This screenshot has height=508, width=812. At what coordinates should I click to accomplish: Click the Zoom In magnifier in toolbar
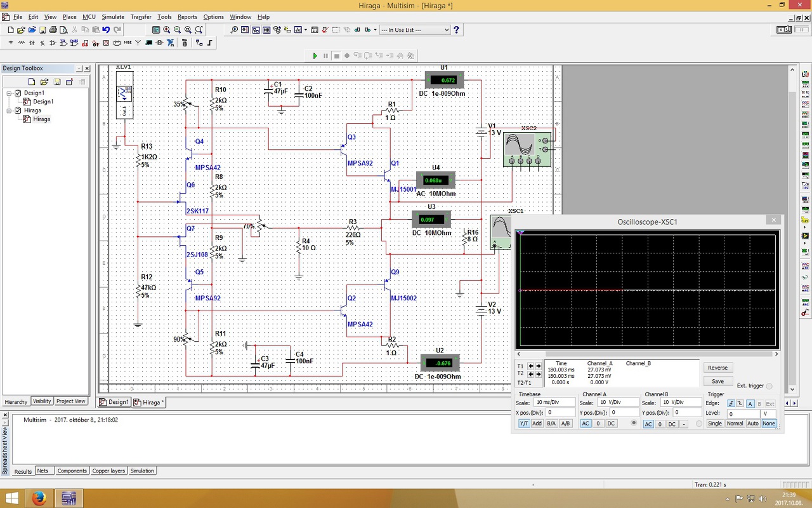(x=167, y=30)
